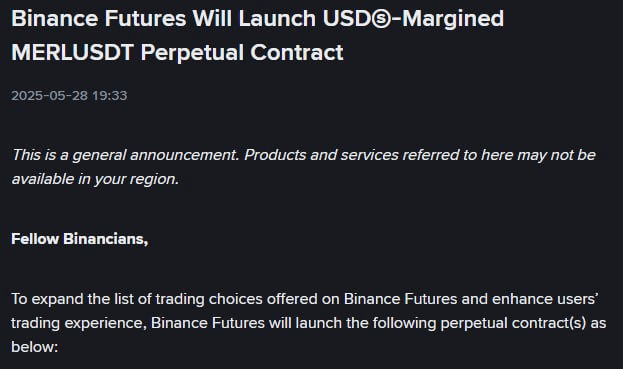
Task: Click the Fellow Binancians greeting
Action: coord(79,239)
